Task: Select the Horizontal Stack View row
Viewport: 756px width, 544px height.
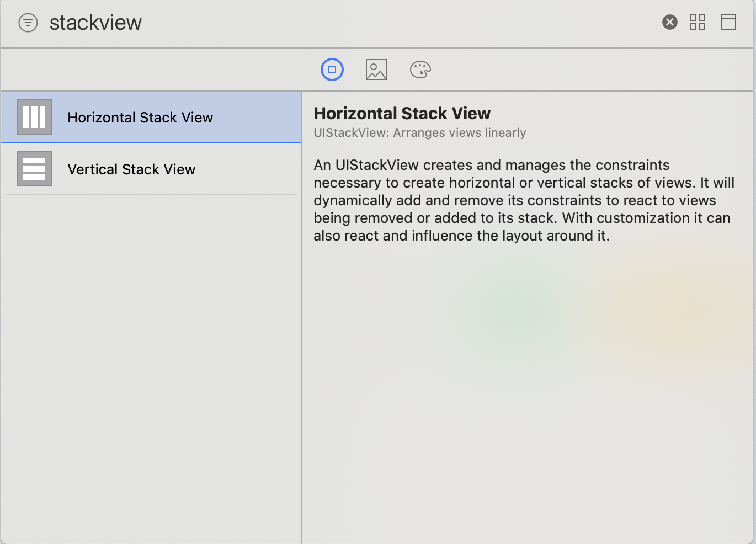Action: pyautogui.click(x=151, y=117)
